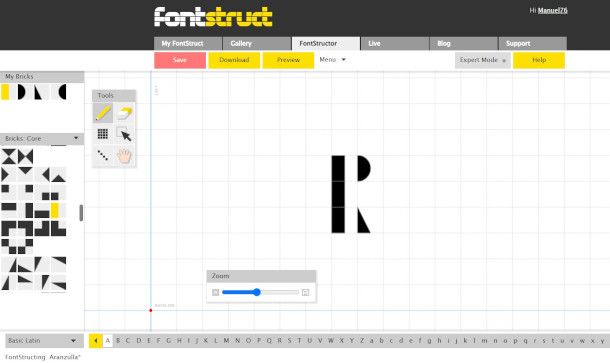Click the red Save button
The height and width of the screenshot is (363, 610).
click(180, 60)
